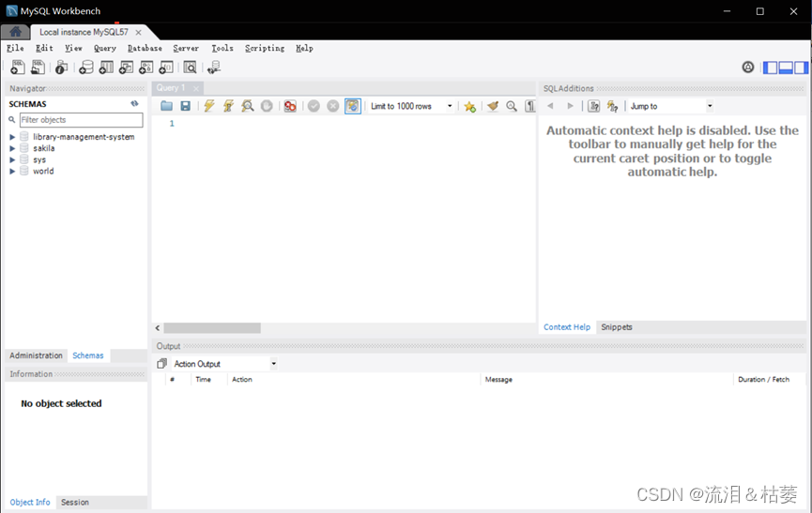The width and height of the screenshot is (812, 513).
Task: Switch to Snippets tab
Action: pos(617,326)
